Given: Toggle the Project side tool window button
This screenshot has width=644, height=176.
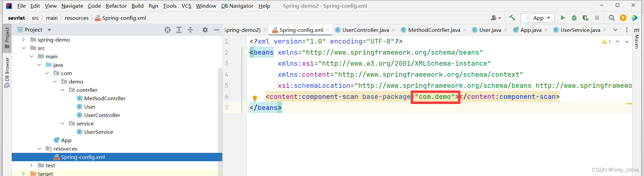Looking at the screenshot, I should pyautogui.click(x=7, y=38).
